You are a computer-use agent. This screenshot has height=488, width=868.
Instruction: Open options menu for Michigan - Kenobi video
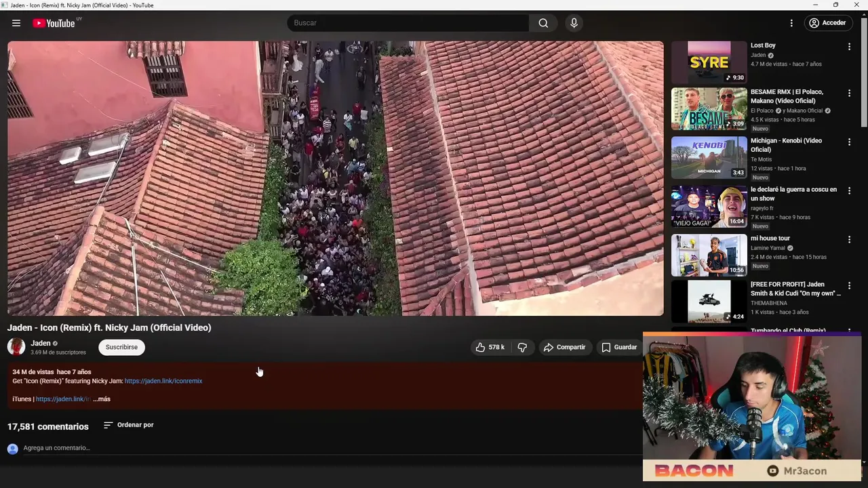click(849, 142)
